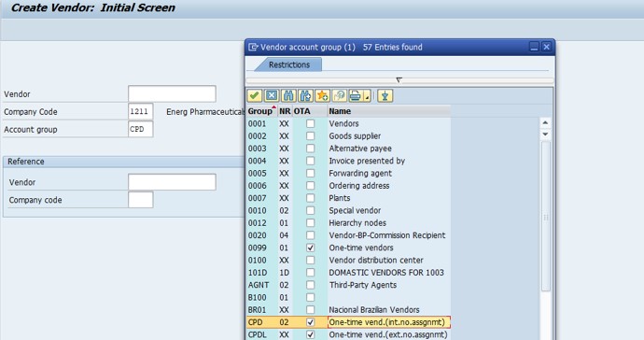Select the 'Goods supplier' row
This screenshot has height=340, width=644.
pos(348,135)
